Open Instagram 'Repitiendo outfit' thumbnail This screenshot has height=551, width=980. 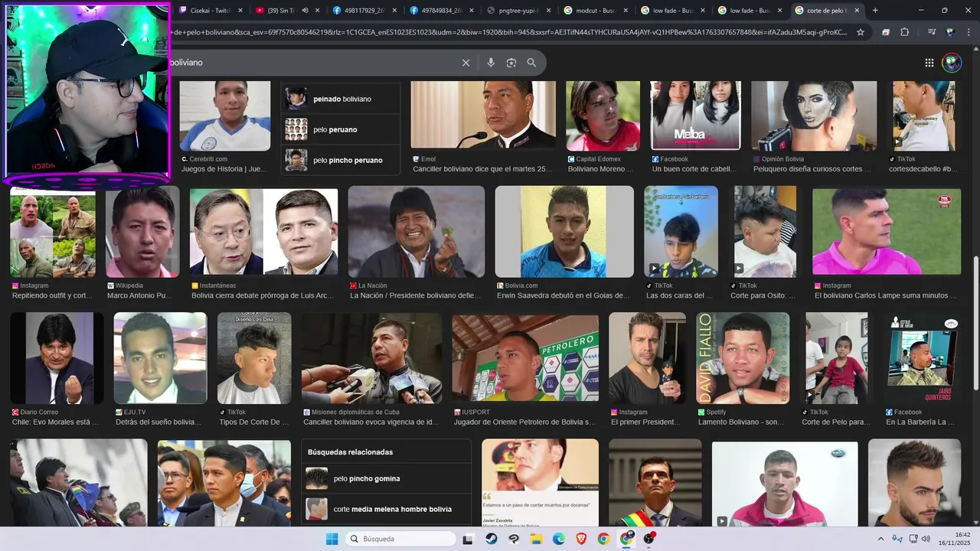pyautogui.click(x=53, y=236)
